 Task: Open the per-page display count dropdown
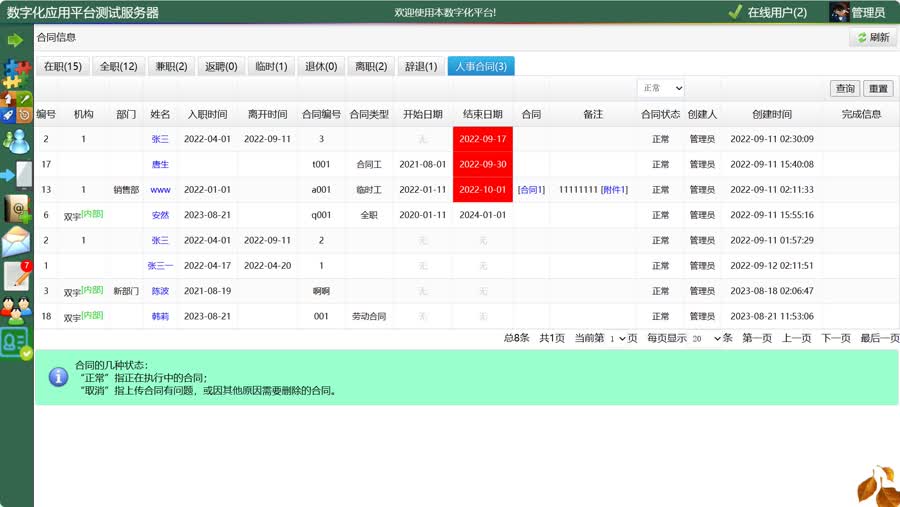coord(704,339)
